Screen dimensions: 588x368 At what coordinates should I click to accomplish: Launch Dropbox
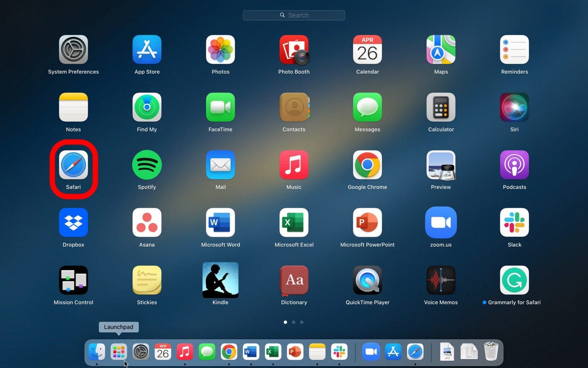pos(73,222)
